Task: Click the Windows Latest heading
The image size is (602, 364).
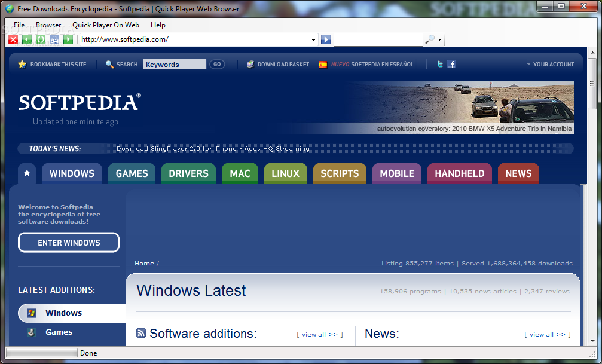Action: tap(191, 290)
